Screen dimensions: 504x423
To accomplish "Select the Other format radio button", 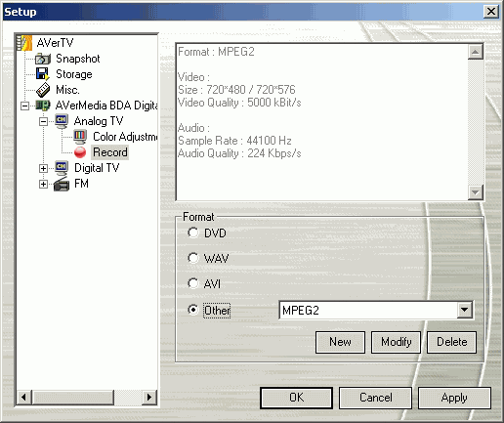I will (193, 310).
